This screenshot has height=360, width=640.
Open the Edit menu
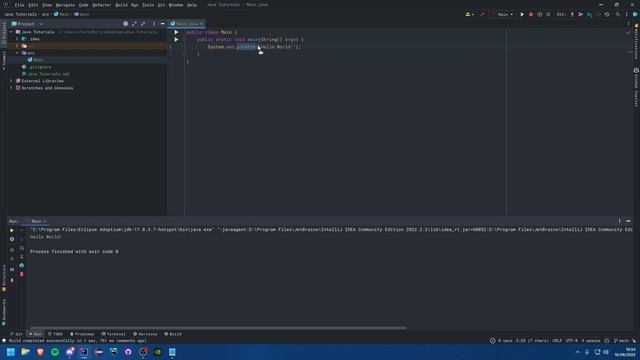33,5
